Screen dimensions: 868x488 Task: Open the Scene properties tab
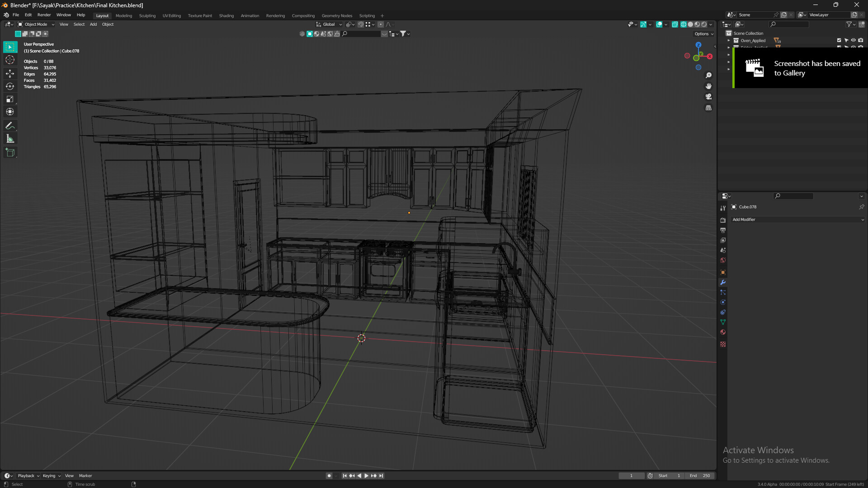(723, 250)
